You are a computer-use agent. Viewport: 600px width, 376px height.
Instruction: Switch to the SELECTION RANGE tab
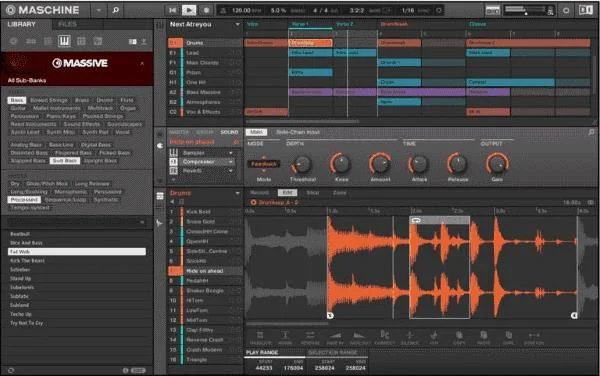(333, 352)
